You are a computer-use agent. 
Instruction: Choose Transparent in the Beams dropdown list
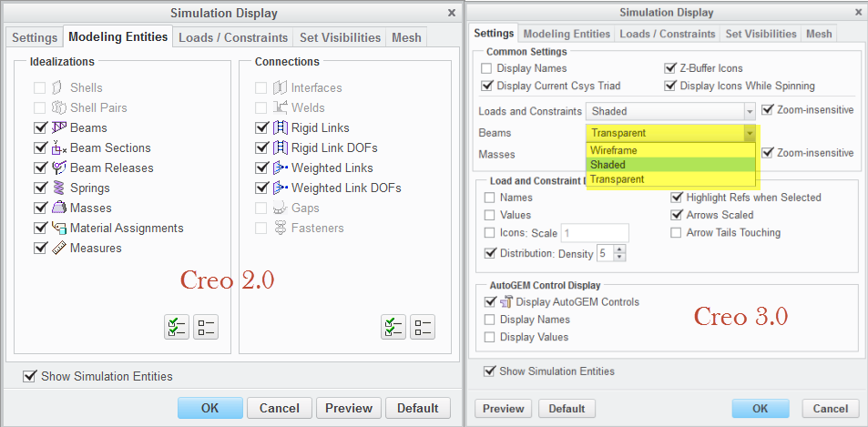pyautogui.click(x=670, y=179)
